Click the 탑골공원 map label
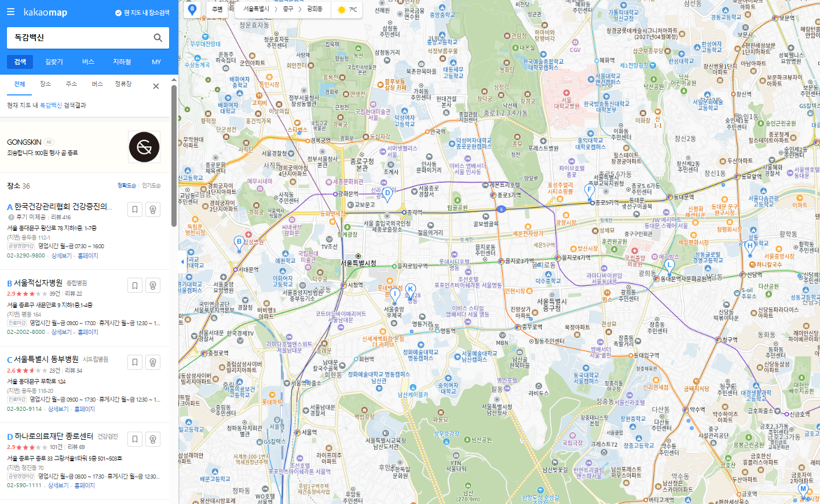The height and width of the screenshot is (504, 820). click(457, 207)
